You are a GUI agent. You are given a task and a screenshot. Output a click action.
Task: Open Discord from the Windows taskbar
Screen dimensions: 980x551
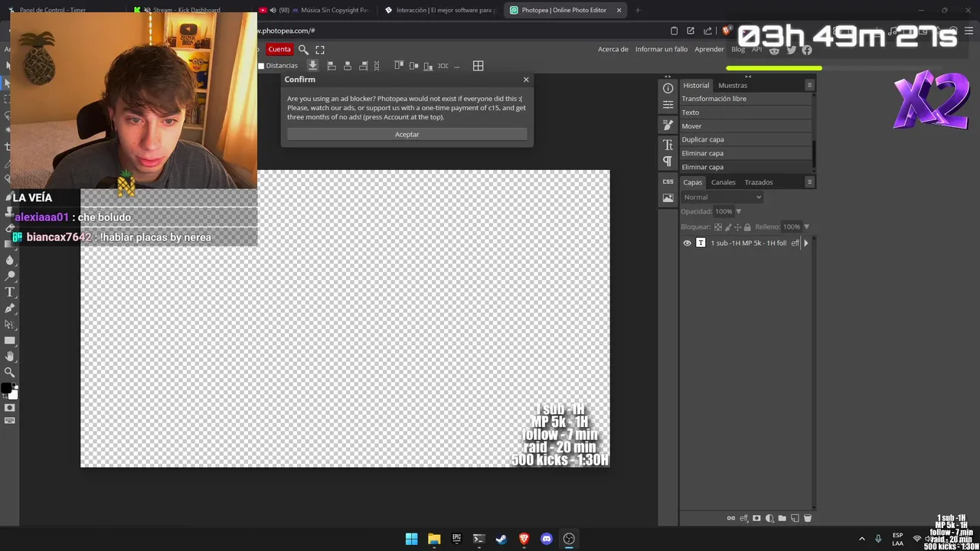pos(547,539)
